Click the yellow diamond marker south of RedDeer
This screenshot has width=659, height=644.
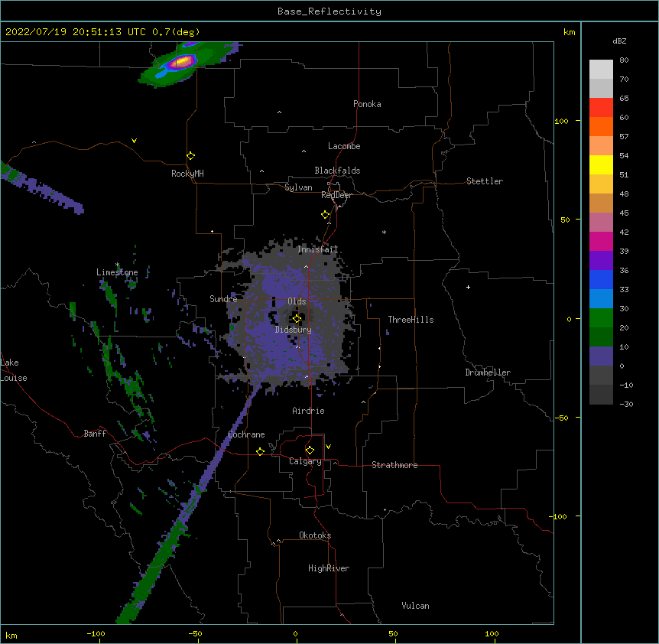pyautogui.click(x=326, y=215)
